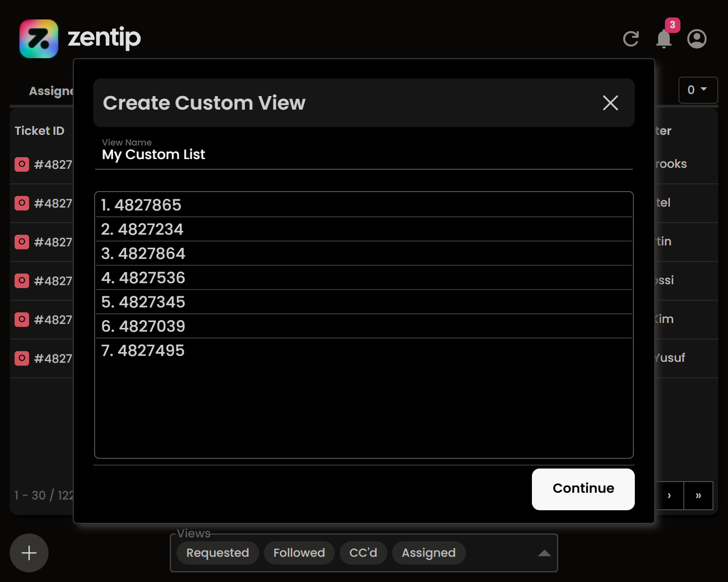Viewport: 728px width, 582px height.
Task: Close the Create Custom View dialog
Action: [x=610, y=103]
